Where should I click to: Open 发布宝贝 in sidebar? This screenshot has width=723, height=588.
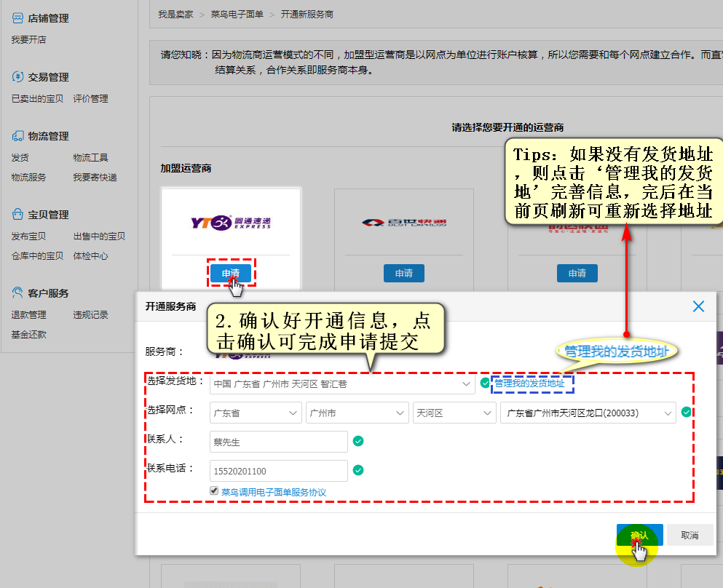click(x=28, y=237)
